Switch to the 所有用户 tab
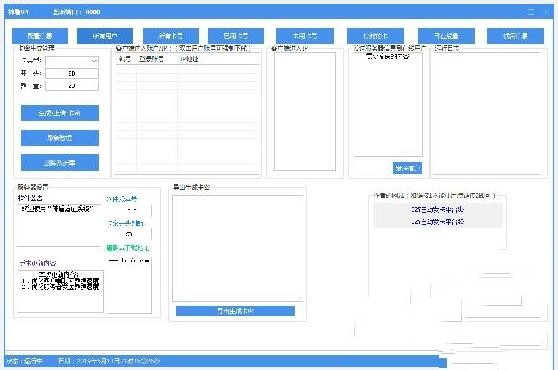 (x=105, y=36)
